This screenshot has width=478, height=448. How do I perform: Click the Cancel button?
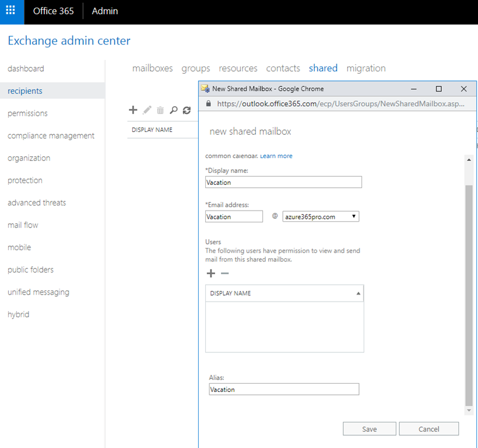(x=428, y=429)
